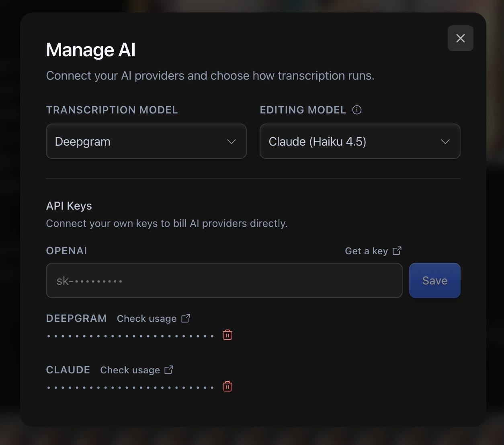Open the Editing Model dropdown showing Claude
Image resolution: width=504 pixels, height=445 pixels.
360,141
